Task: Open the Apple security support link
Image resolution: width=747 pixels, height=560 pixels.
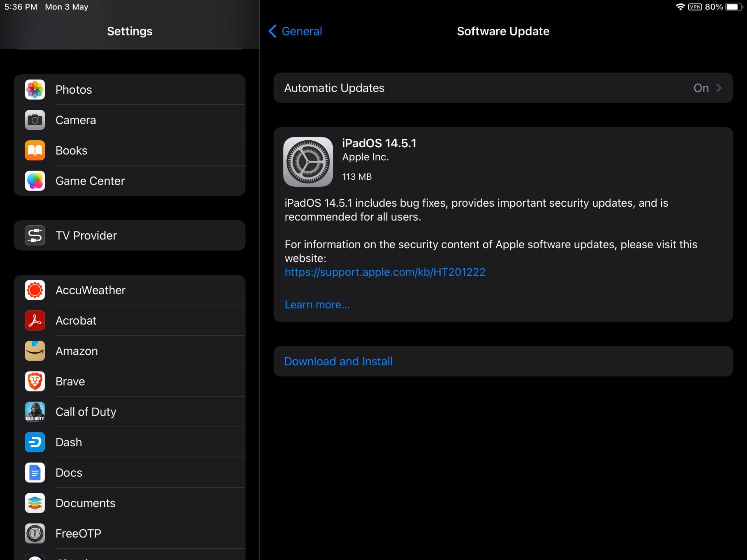Action: tap(385, 272)
